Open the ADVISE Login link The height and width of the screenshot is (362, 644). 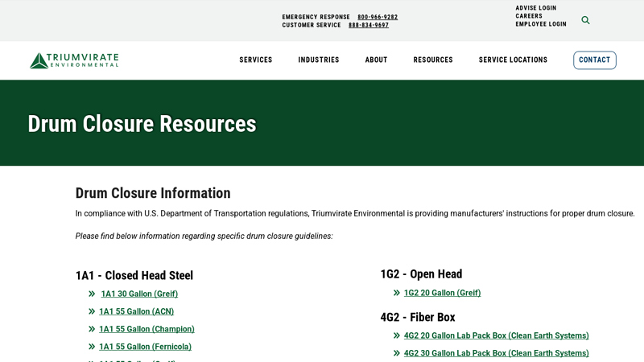coord(536,8)
